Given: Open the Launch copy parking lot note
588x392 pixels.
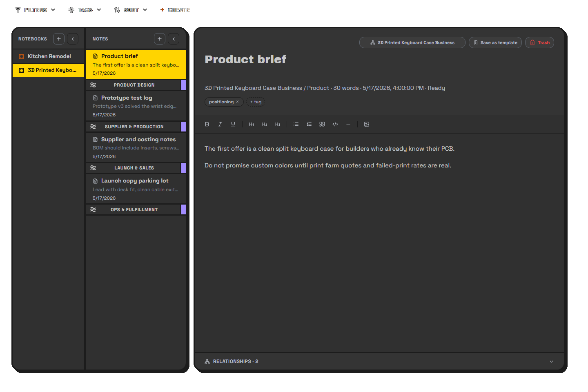Looking at the screenshot, I should (x=136, y=189).
